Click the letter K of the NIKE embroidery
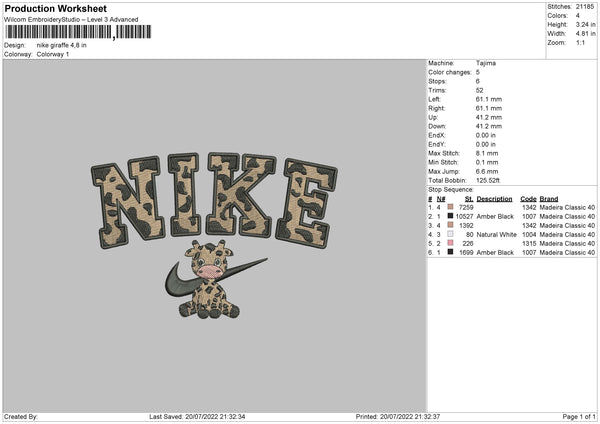Image resolution: width=600 pixels, height=424 pixels. click(x=241, y=194)
